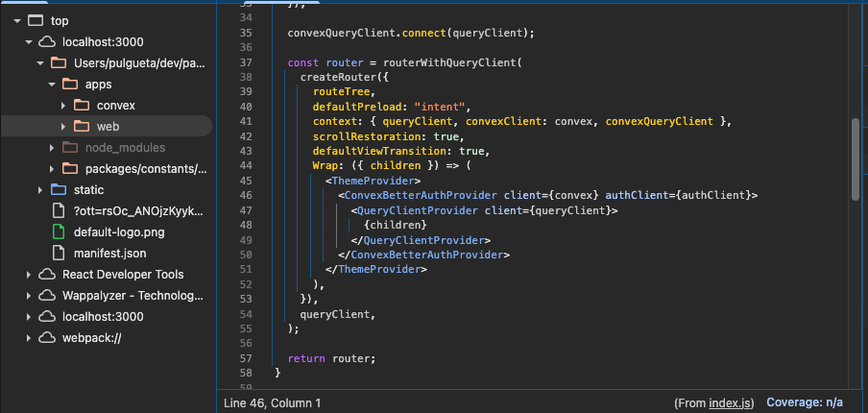Collapse the first localhost:3000 node arrow
The height and width of the screenshot is (413, 868).
click(x=29, y=42)
